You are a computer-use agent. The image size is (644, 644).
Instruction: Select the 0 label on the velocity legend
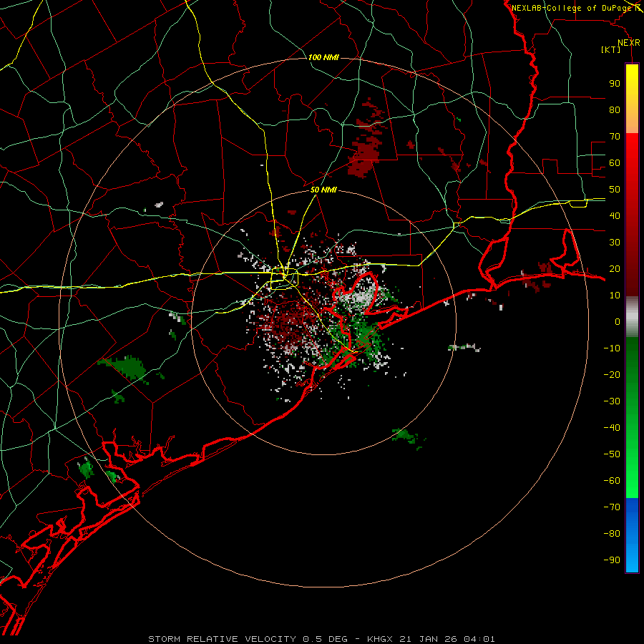tap(618, 321)
